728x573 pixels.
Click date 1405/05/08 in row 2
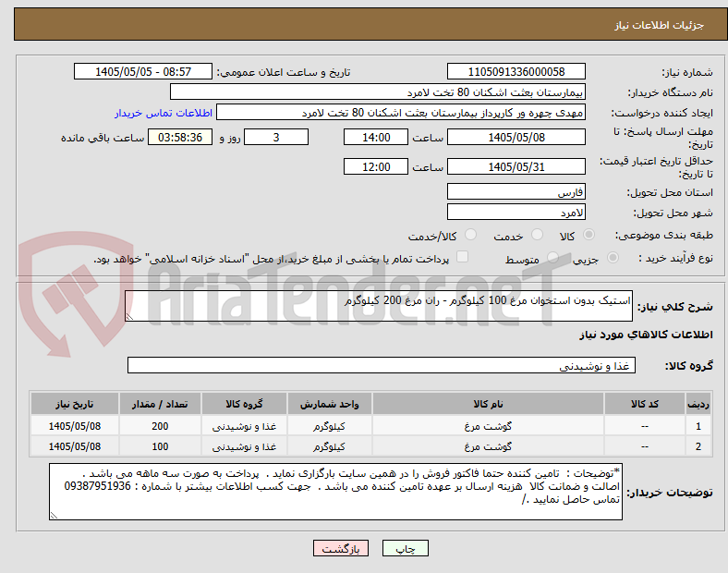point(74,446)
